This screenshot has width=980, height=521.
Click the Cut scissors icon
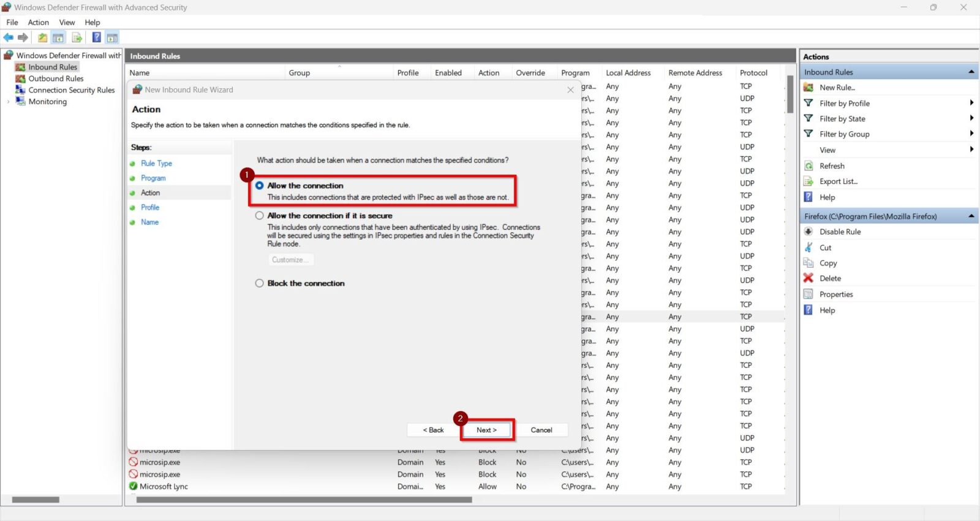pos(809,248)
